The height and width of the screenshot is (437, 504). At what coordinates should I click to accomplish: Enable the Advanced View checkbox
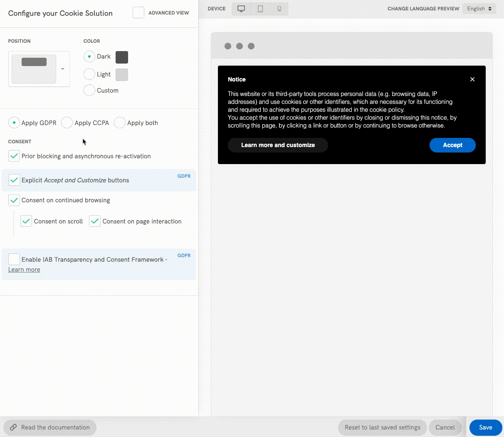[138, 13]
